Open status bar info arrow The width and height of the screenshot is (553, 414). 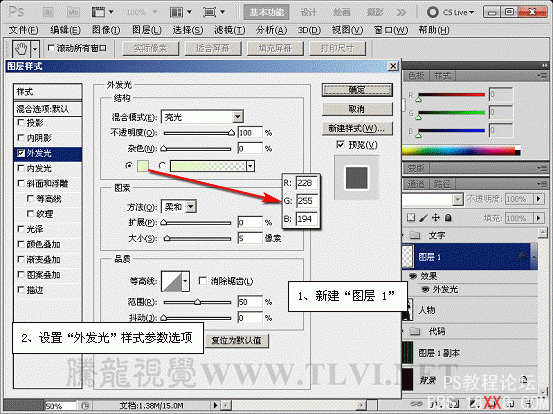tap(216, 406)
